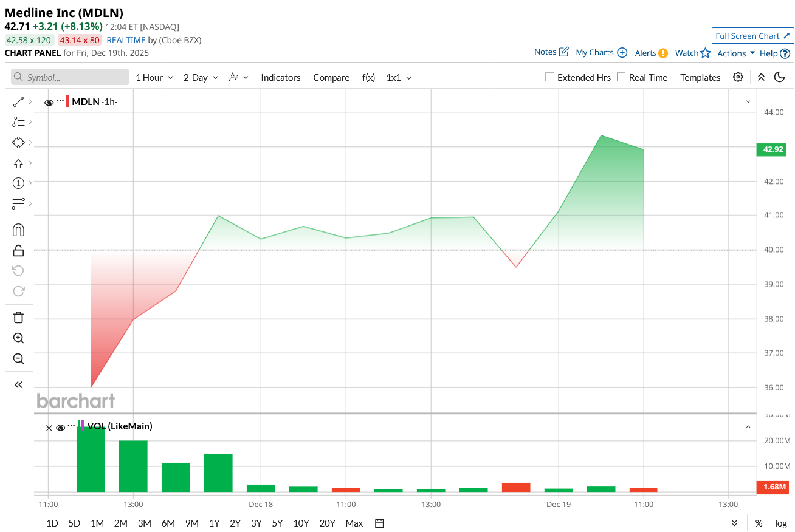Expand the Actions dropdown

(736, 53)
